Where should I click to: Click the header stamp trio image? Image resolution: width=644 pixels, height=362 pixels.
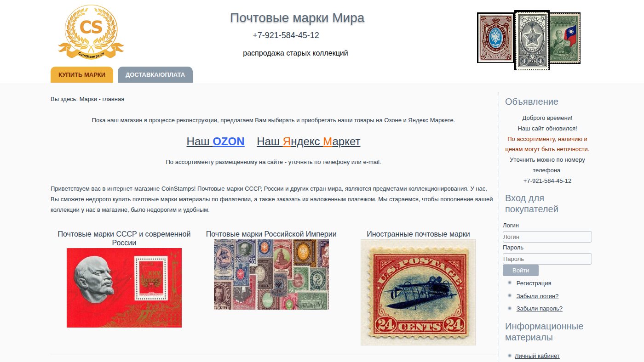point(529,40)
